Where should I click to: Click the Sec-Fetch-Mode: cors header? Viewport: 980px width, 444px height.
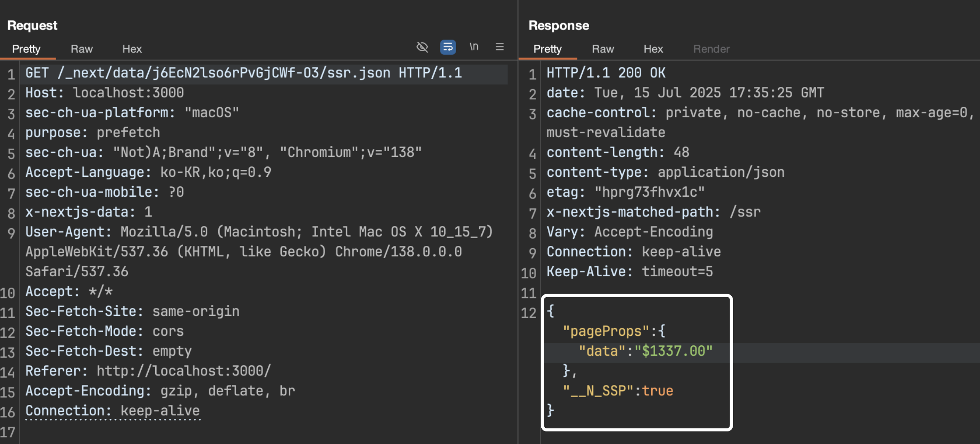coord(104,331)
